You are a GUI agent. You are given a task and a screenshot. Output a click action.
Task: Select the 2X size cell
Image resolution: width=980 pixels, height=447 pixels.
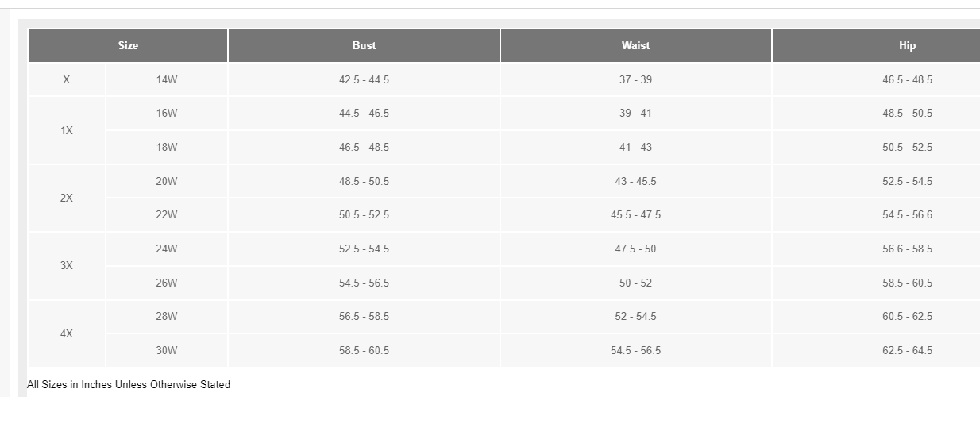tap(67, 198)
